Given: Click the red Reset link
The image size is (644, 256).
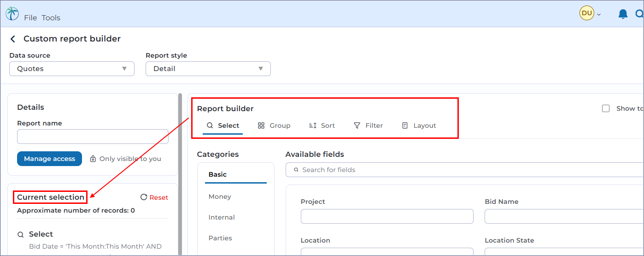Looking at the screenshot, I should click(159, 197).
